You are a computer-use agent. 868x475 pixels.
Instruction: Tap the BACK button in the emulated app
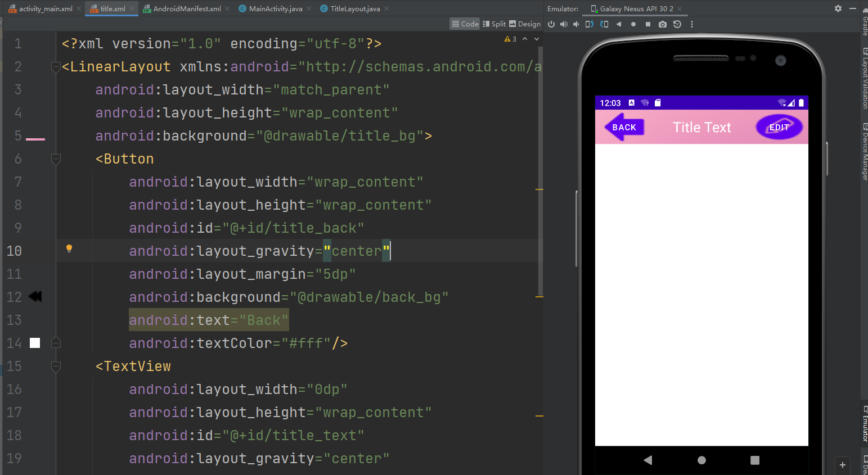(624, 127)
